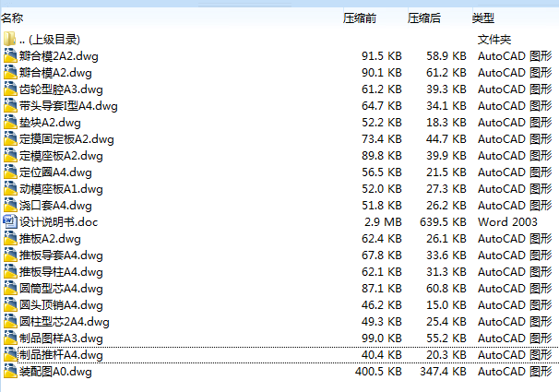The width and height of the screenshot is (559, 392).
Task: Select file name 推板导柱A4.dwg
Action: tap(61, 272)
